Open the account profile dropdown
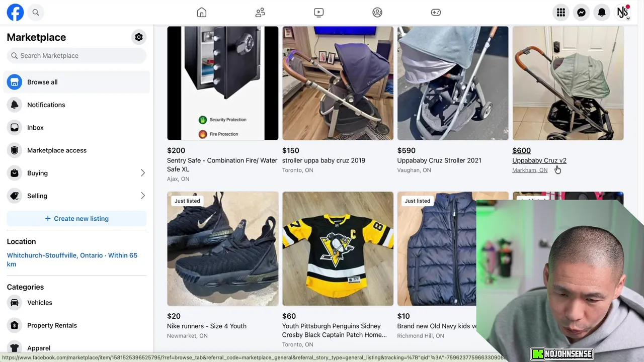The image size is (644, 362). [x=623, y=13]
